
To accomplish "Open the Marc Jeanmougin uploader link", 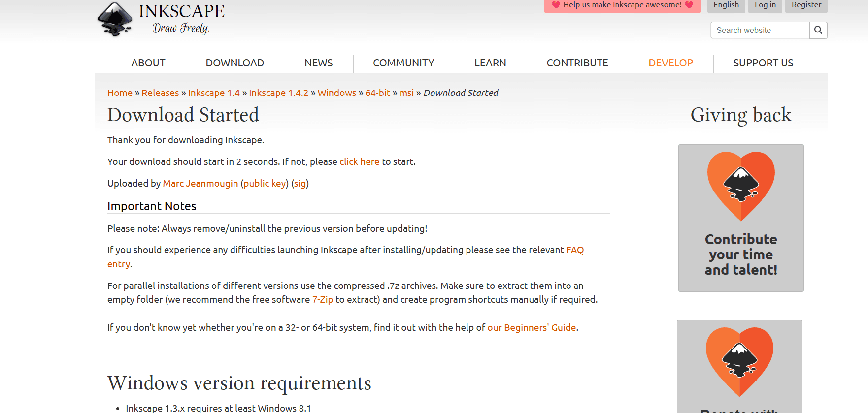I will point(200,183).
